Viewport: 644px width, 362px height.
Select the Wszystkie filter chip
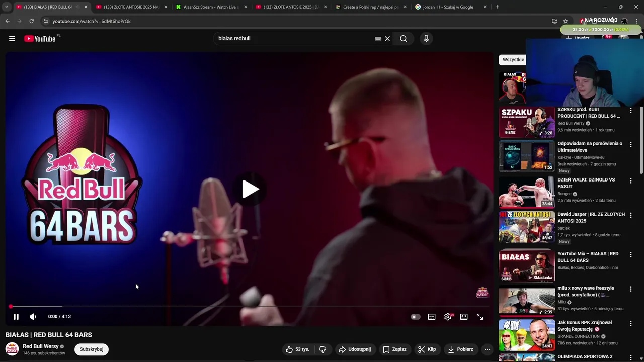click(513, 60)
